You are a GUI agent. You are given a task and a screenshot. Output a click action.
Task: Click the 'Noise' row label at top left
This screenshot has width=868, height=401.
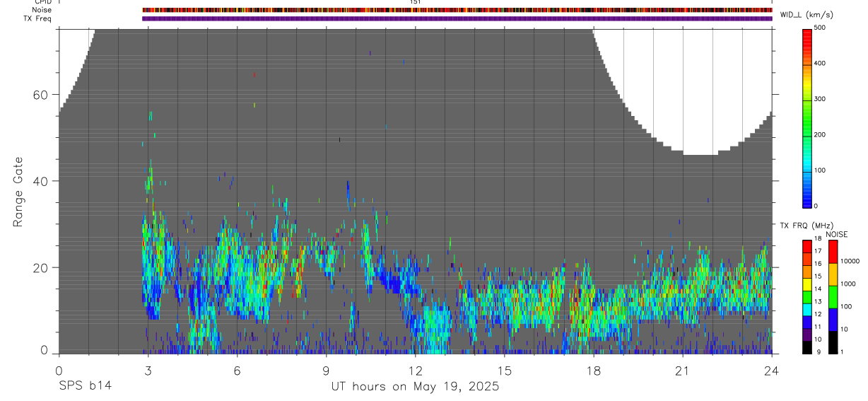[43, 10]
